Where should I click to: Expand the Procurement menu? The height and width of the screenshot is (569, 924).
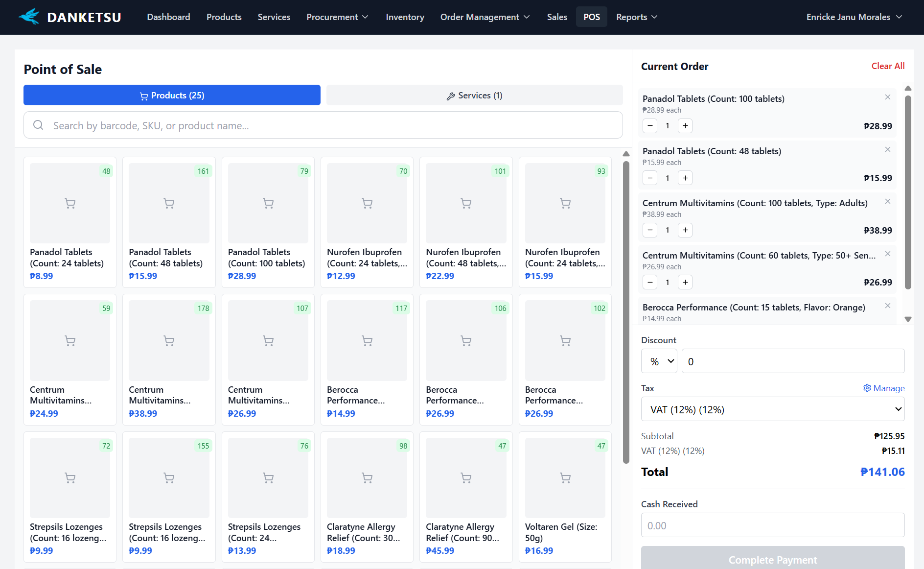[337, 17]
